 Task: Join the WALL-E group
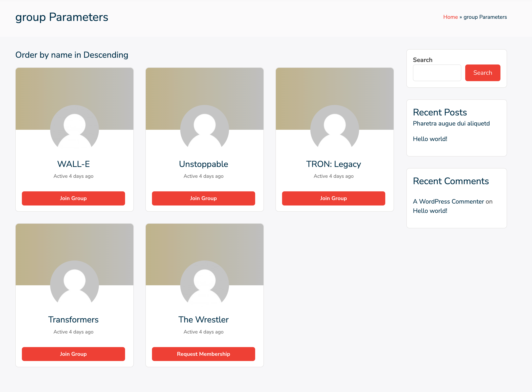coord(73,198)
